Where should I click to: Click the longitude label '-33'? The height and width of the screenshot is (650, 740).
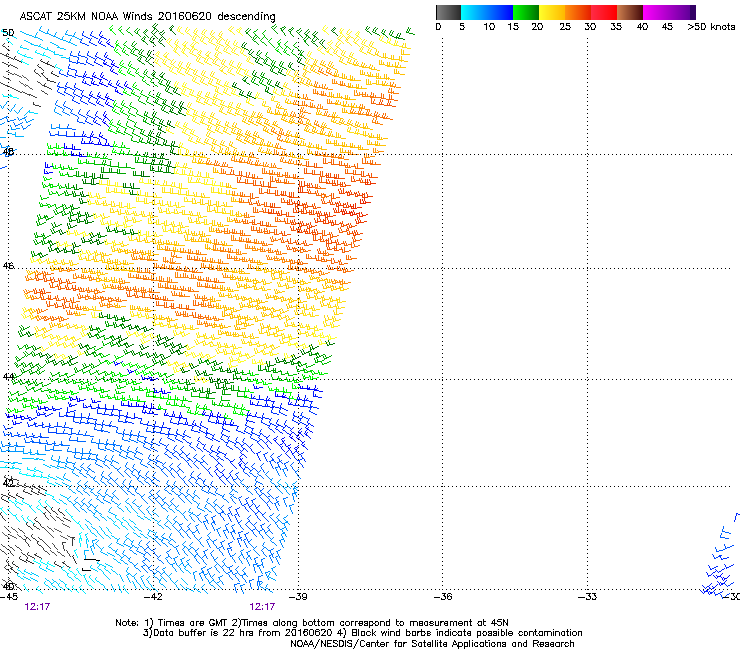point(587,597)
